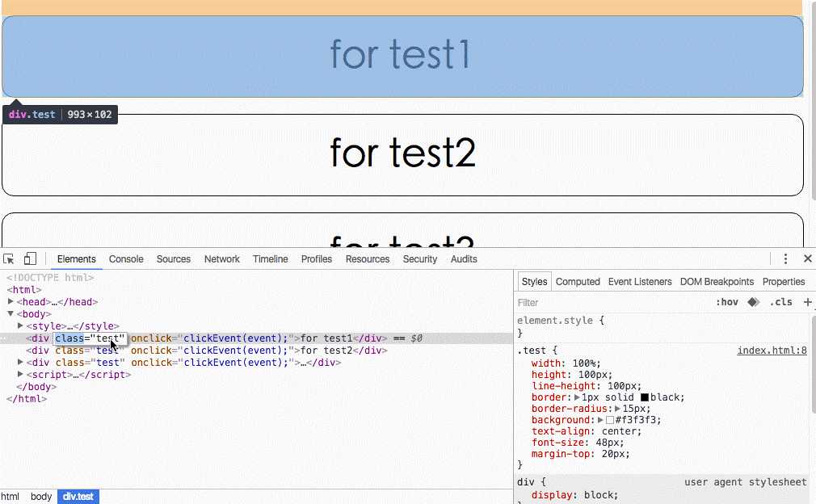
Task: Select the <html> opening tag row
Action: pos(24,290)
